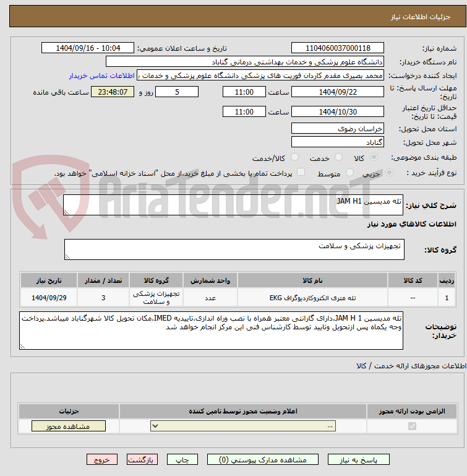Click 'نام کالا' column header
Image resolution: width=467 pixels, height=476 pixels.
312,280
